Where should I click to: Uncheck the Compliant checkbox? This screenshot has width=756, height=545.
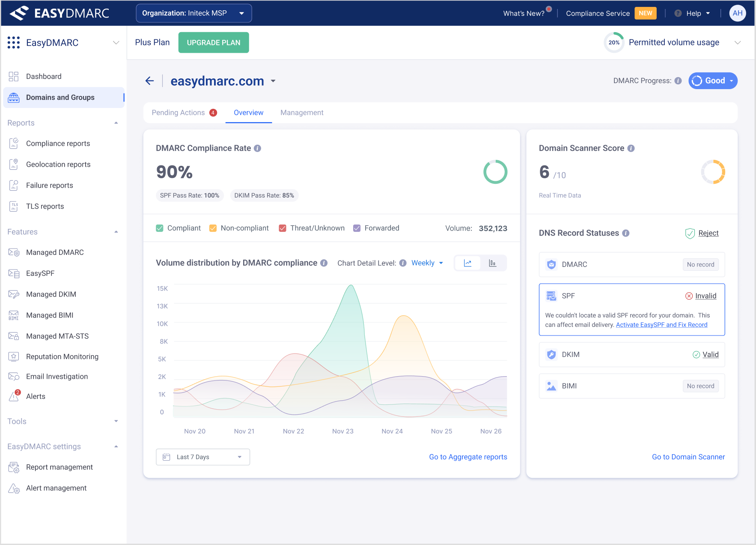[x=160, y=228]
